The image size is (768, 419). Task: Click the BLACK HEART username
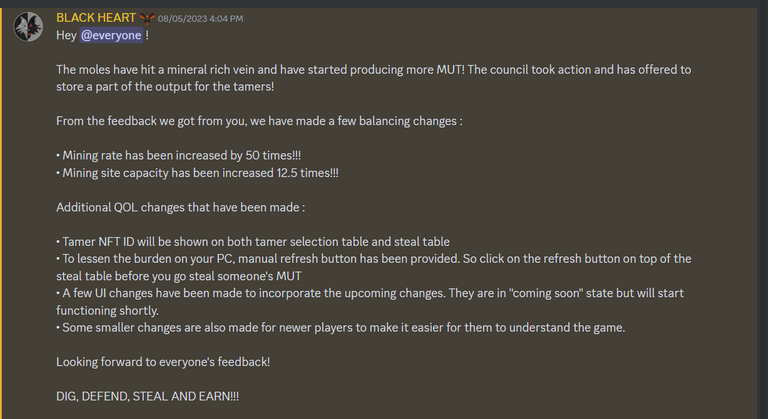point(96,18)
